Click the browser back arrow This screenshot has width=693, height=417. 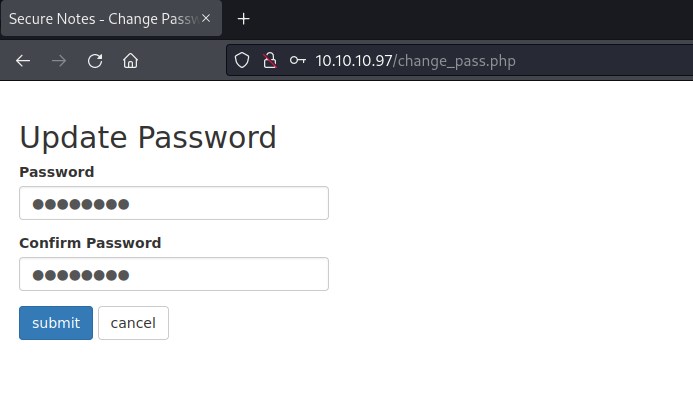click(23, 60)
